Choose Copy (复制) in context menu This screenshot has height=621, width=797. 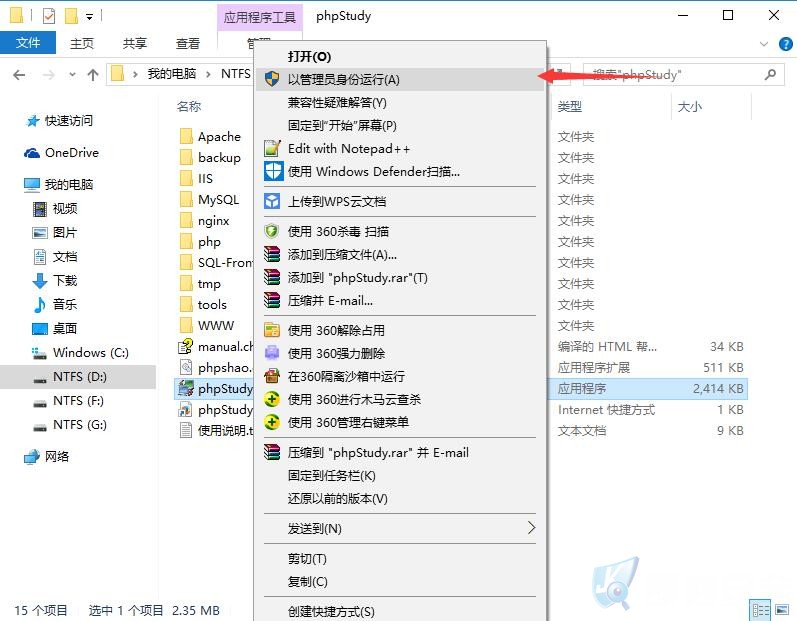pyautogui.click(x=308, y=581)
